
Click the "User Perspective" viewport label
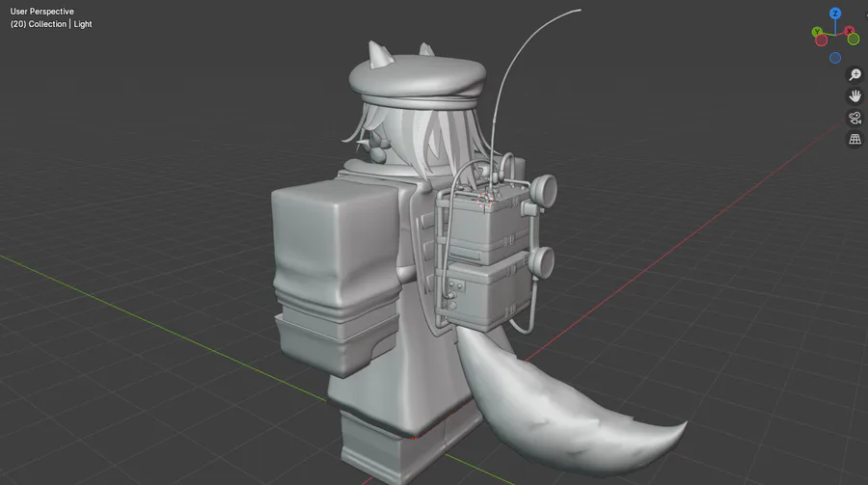[42, 11]
